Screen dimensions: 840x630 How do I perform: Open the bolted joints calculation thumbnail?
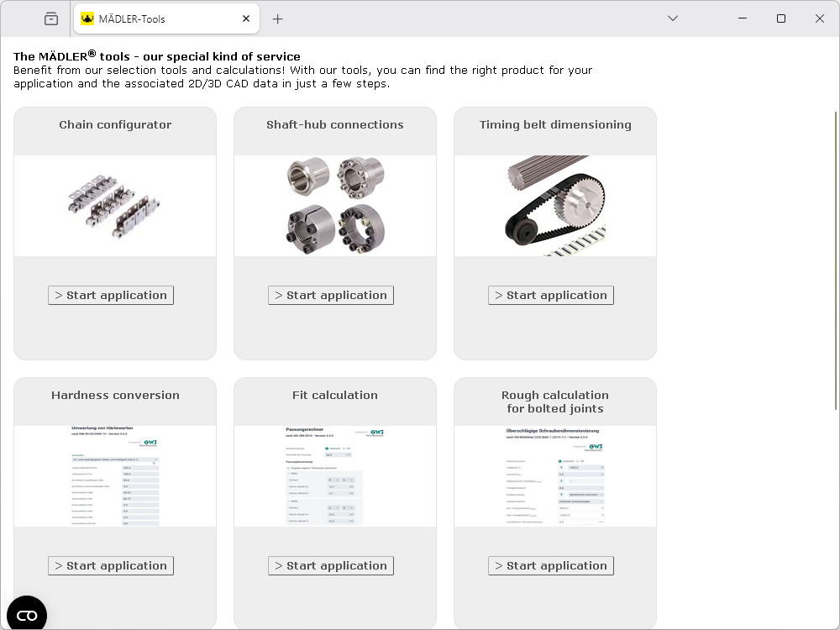point(555,475)
